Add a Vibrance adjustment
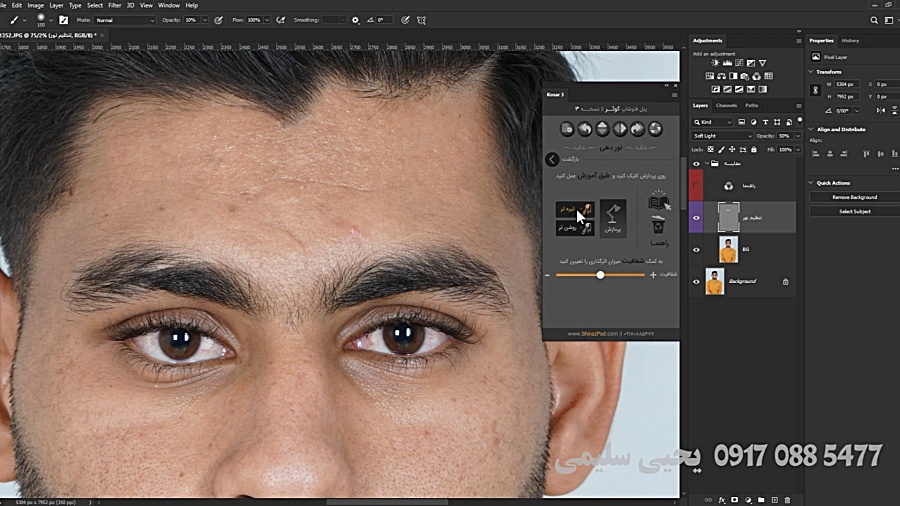This screenshot has width=900, height=506. coord(762,63)
